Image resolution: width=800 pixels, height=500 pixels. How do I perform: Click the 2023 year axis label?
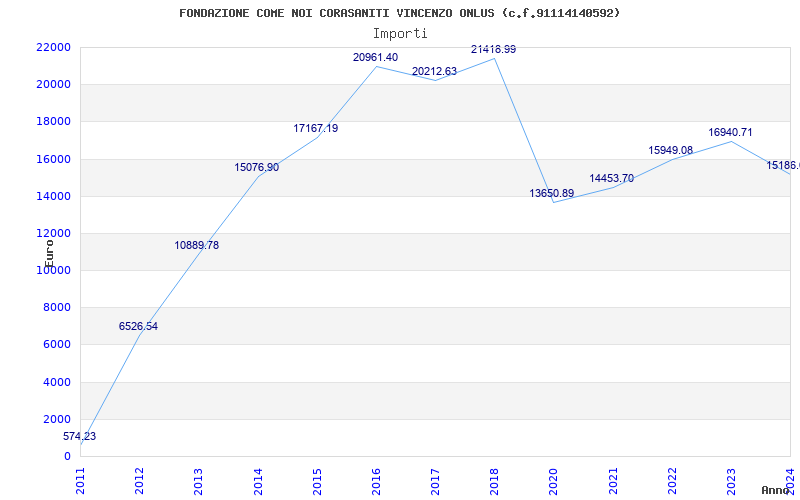point(731,481)
